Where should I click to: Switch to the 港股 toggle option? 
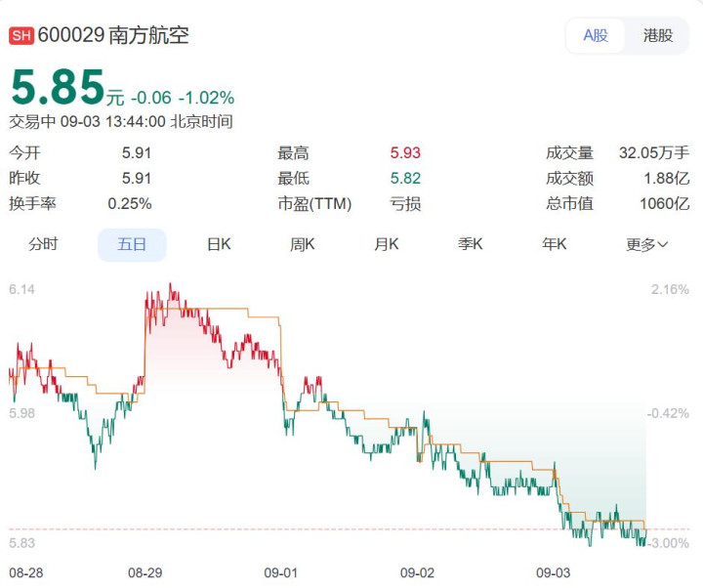(658, 35)
